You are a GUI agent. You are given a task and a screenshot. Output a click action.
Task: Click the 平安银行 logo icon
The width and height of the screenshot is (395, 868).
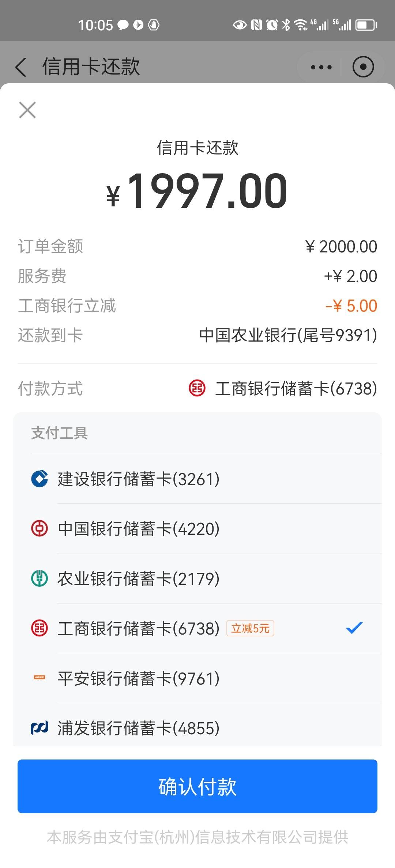coord(39,678)
